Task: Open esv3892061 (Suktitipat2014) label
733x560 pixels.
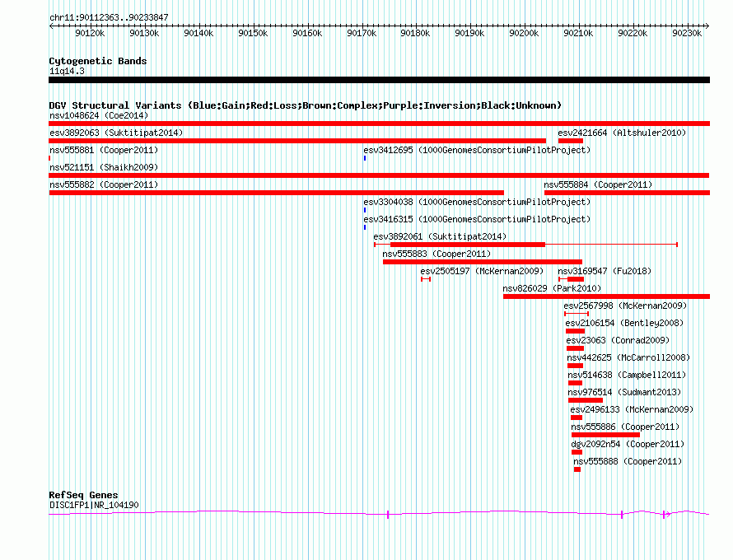Action: tap(440, 236)
